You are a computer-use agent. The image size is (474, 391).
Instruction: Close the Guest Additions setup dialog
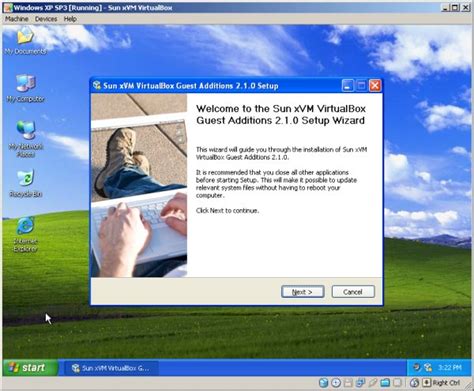coord(375,86)
